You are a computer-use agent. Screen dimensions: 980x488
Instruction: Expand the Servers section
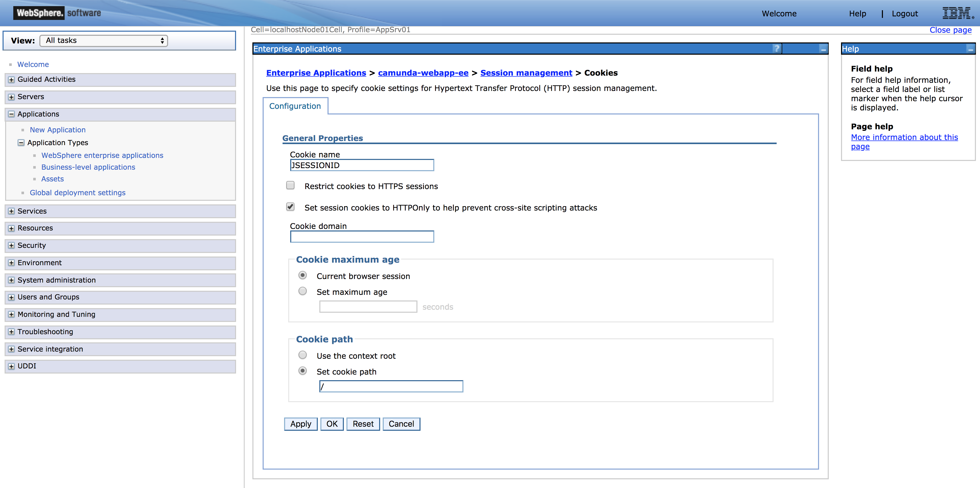(11, 97)
